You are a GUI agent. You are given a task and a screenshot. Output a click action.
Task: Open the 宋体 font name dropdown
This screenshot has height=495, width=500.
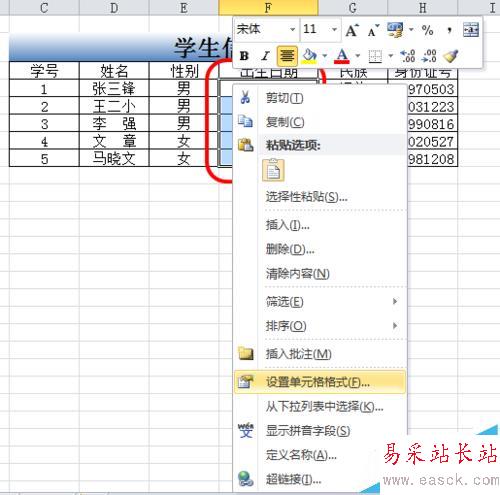tap(292, 30)
